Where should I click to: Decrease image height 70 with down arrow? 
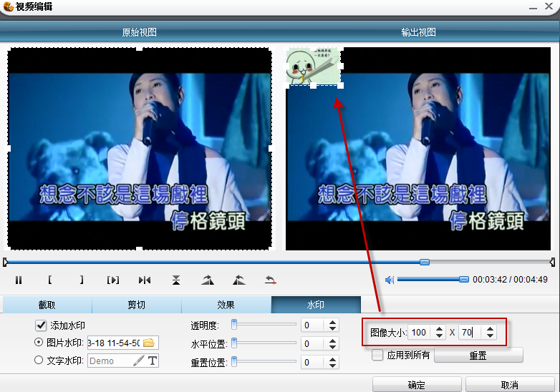coord(490,335)
